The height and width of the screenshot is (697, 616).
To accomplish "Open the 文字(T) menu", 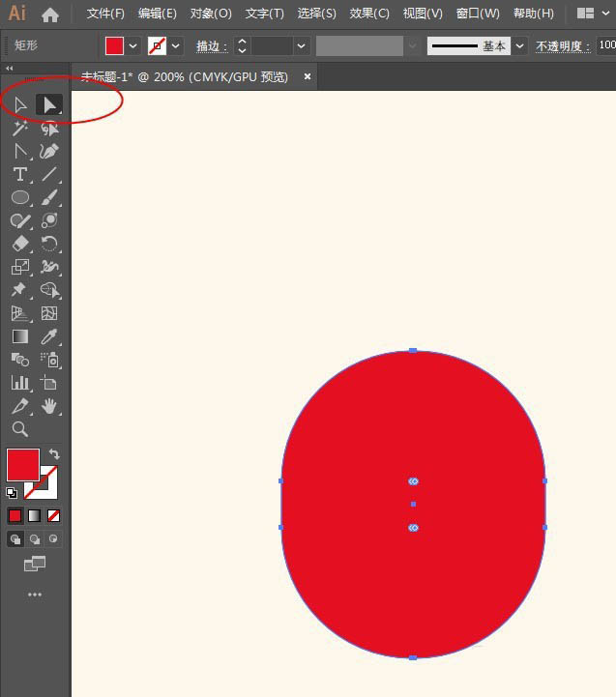I will coord(264,14).
